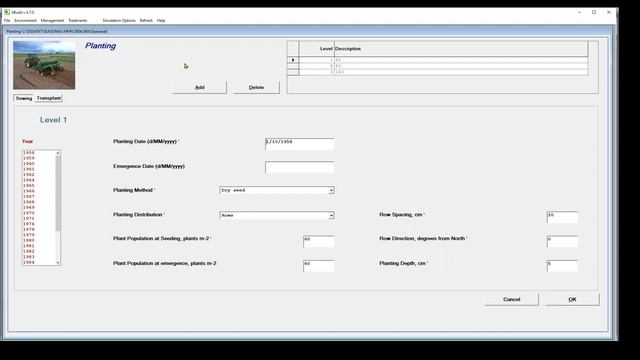640x360 pixels.
Task: Select year 1960 in the Year list
Action: 29,164
